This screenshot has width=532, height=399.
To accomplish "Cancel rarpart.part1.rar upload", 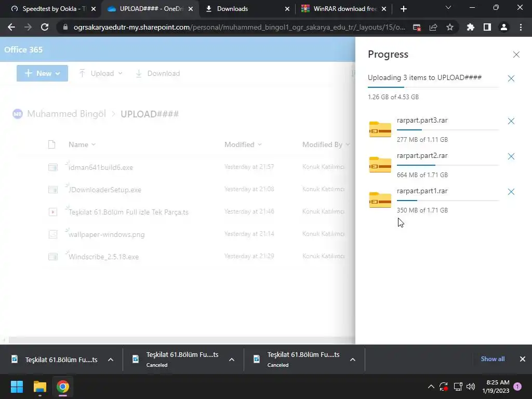I will click(511, 192).
